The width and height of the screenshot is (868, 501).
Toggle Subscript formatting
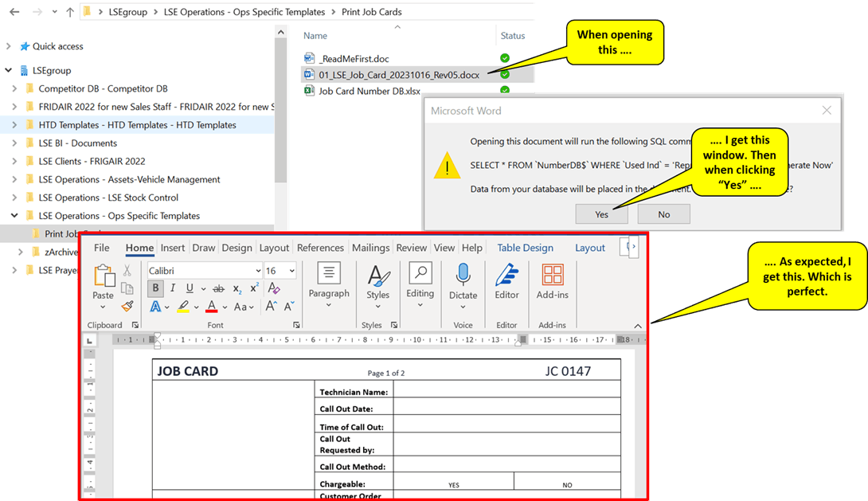coord(237,288)
